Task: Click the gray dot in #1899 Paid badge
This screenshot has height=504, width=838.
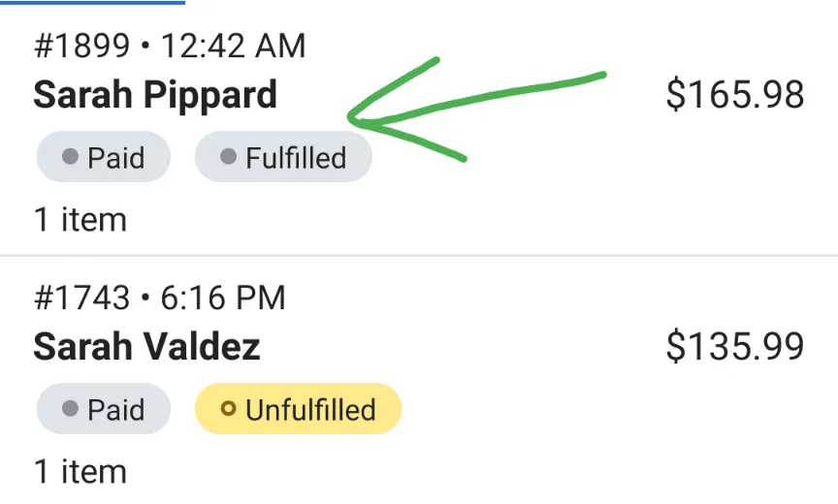Action: tap(70, 157)
